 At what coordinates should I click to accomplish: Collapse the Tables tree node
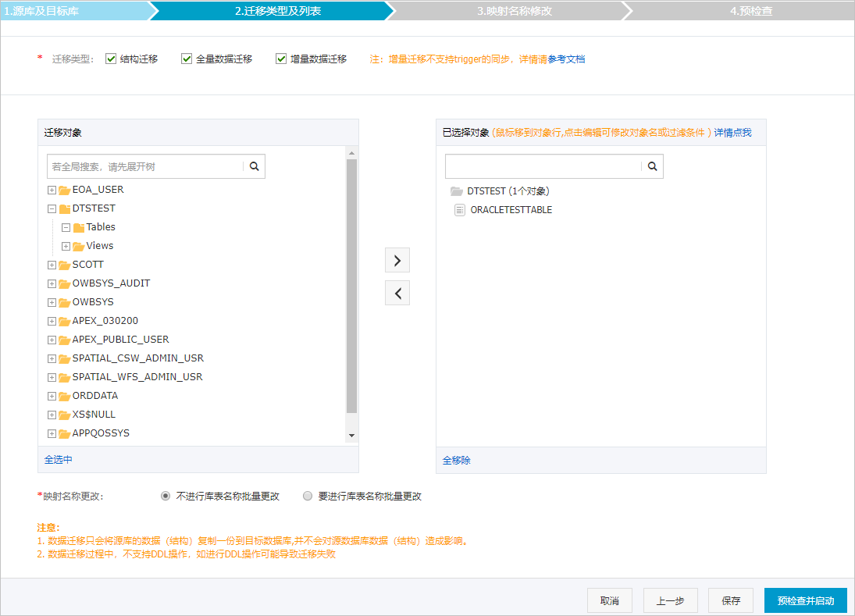[66, 227]
